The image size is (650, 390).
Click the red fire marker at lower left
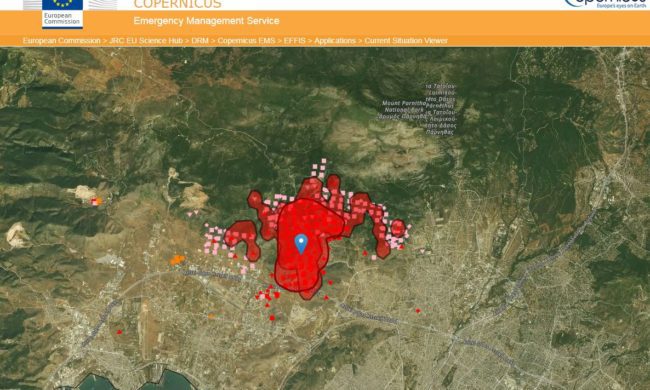click(x=119, y=332)
